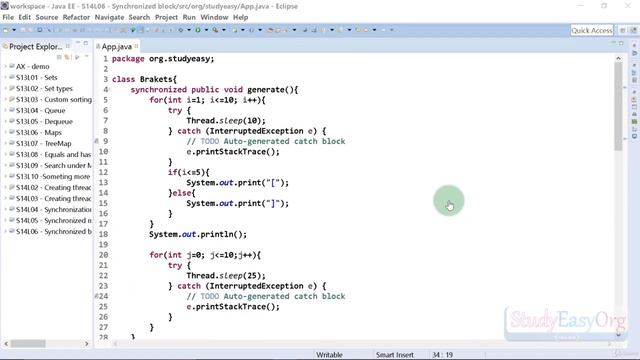Open the Edit menu
This screenshot has width=640, height=360.
pyautogui.click(x=24, y=17)
